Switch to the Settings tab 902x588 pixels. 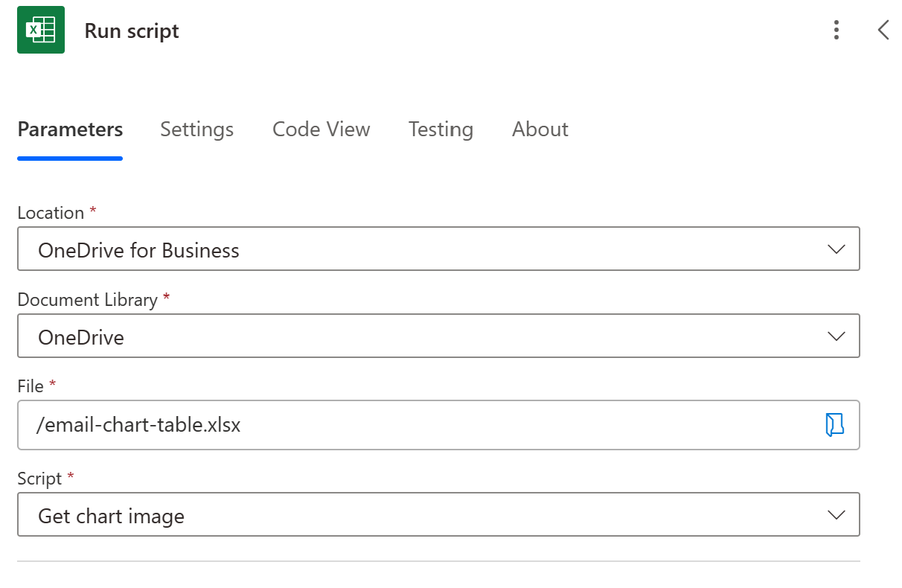pyautogui.click(x=196, y=129)
